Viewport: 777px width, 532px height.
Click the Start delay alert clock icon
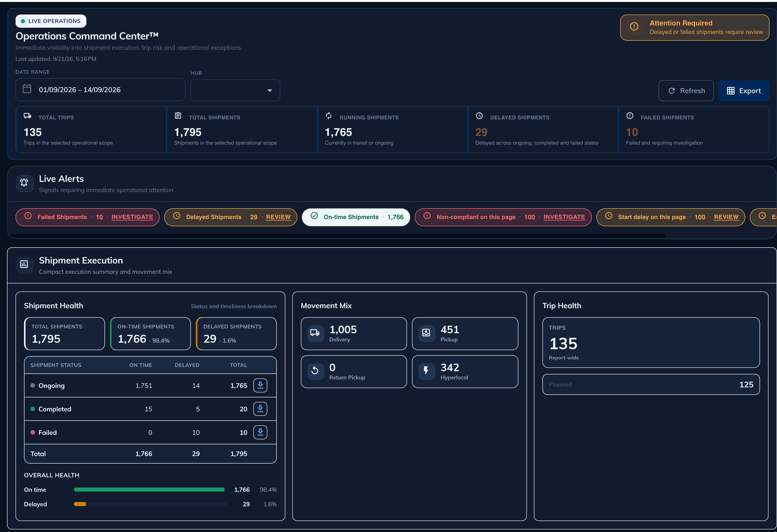pos(609,216)
